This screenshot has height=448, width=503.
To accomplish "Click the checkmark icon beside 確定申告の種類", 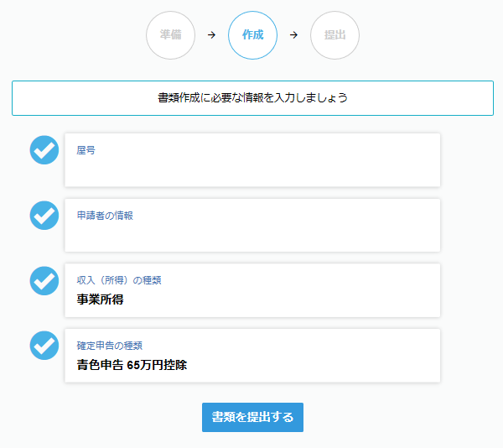I will [44, 346].
